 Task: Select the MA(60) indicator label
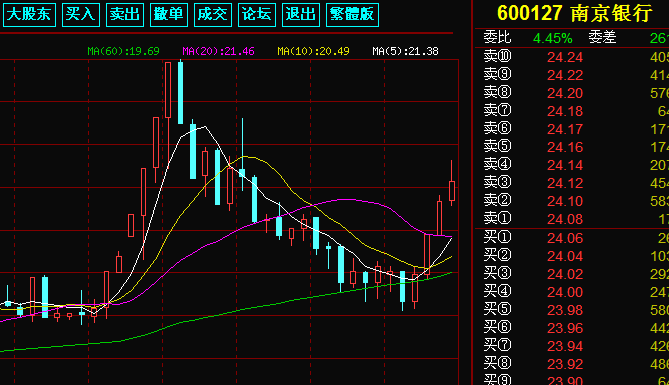click(x=123, y=51)
